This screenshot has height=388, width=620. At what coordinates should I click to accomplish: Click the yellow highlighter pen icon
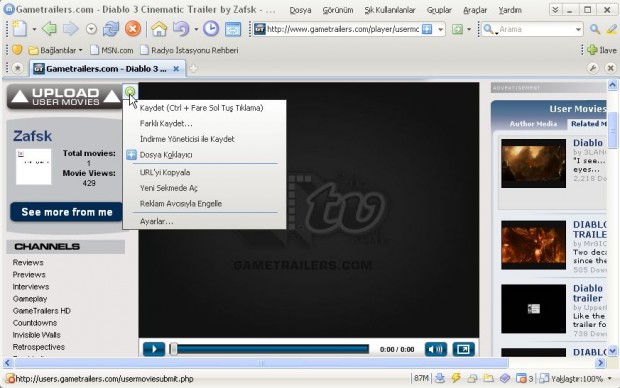tap(611, 29)
